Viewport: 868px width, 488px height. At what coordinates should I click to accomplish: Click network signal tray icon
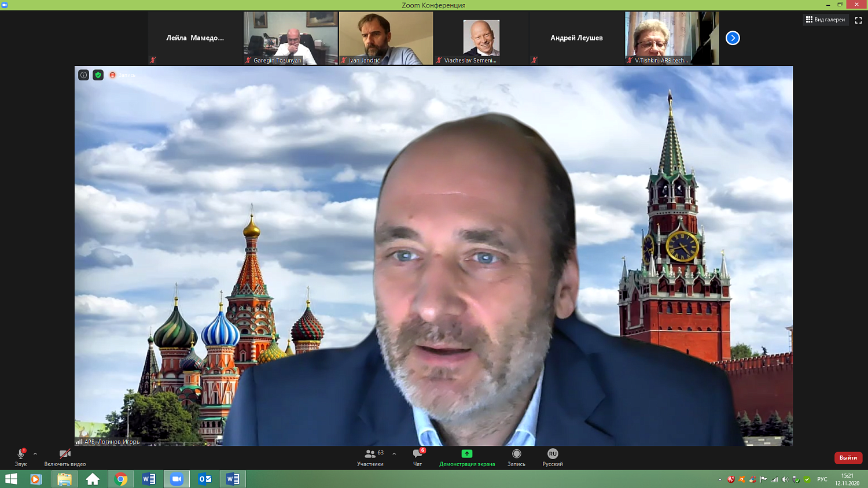774,479
